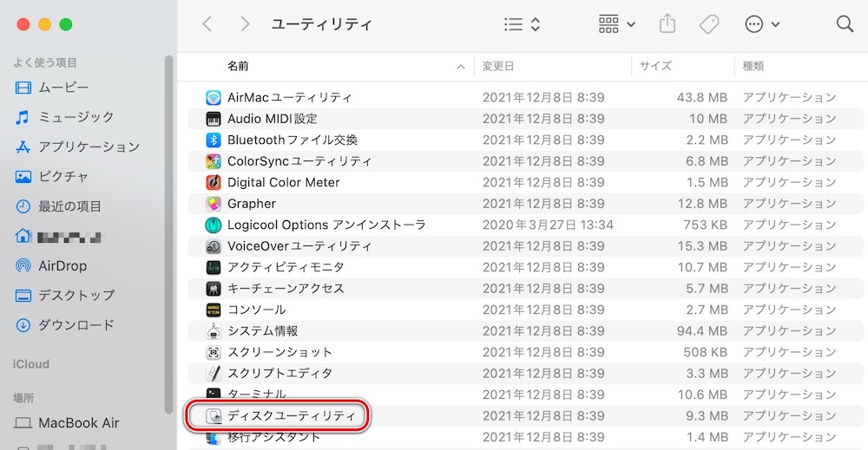Open ミュージック in the sidebar
Viewport: 868px width, 450px height.
(64, 117)
